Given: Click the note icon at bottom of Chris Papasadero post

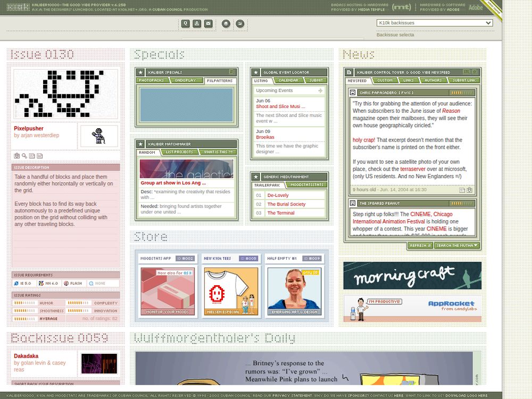Looking at the screenshot, I should 462,190.
